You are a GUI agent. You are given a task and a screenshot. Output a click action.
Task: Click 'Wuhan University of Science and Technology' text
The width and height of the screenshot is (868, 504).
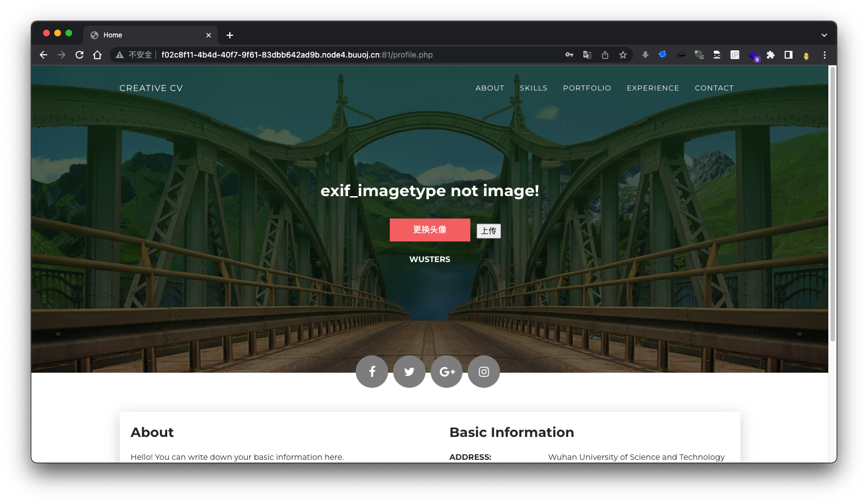636,457
